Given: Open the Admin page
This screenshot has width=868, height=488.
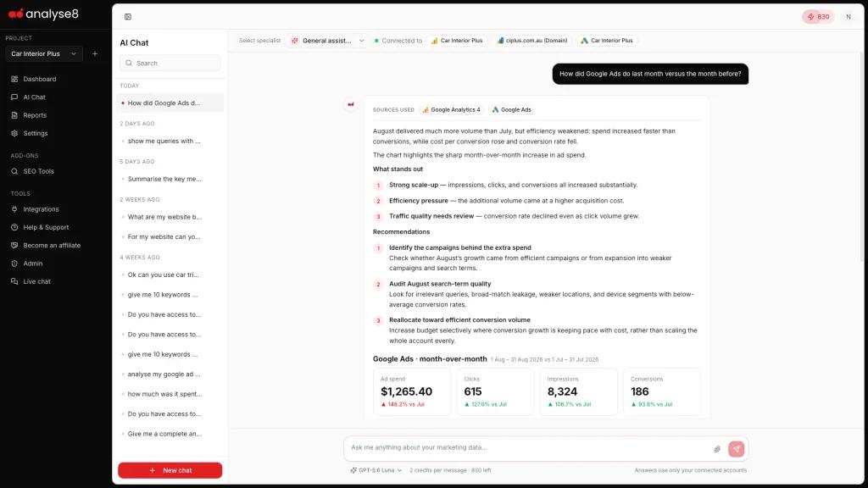Looking at the screenshot, I should point(33,263).
